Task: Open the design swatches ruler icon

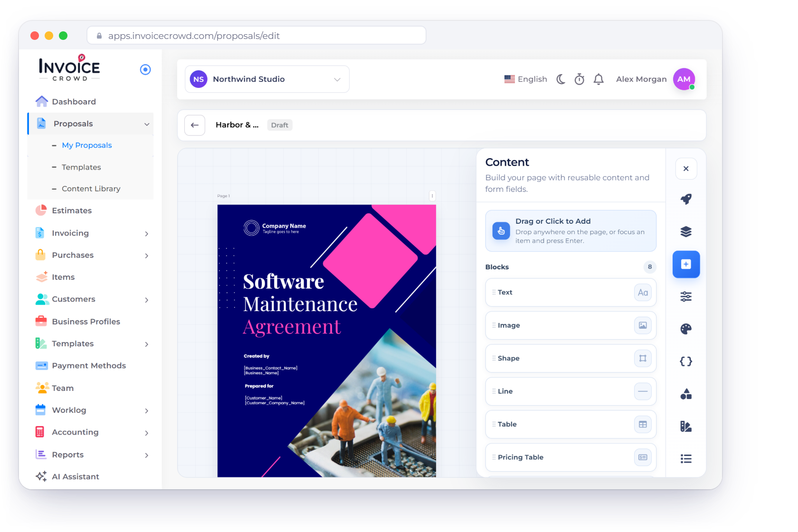Action: point(686,427)
